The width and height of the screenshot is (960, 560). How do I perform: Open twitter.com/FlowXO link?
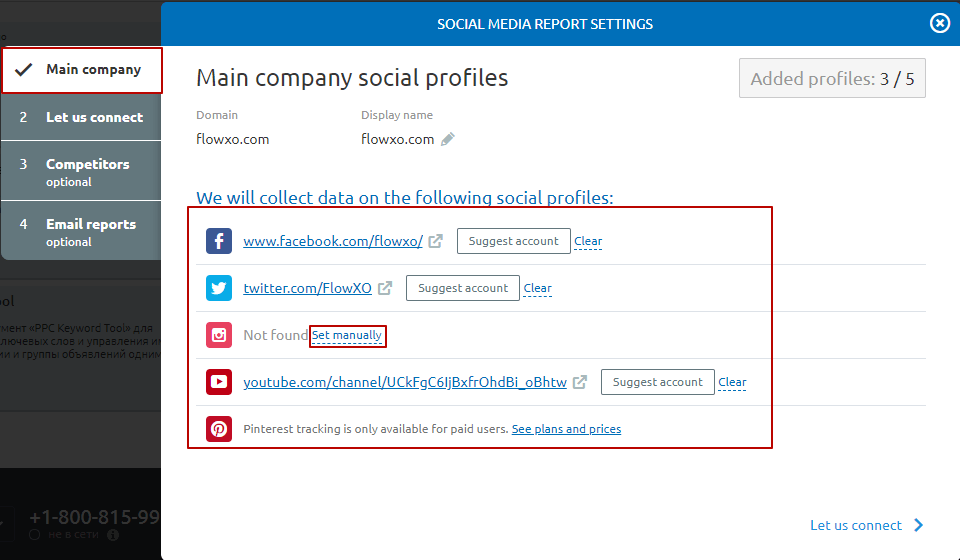tap(307, 288)
